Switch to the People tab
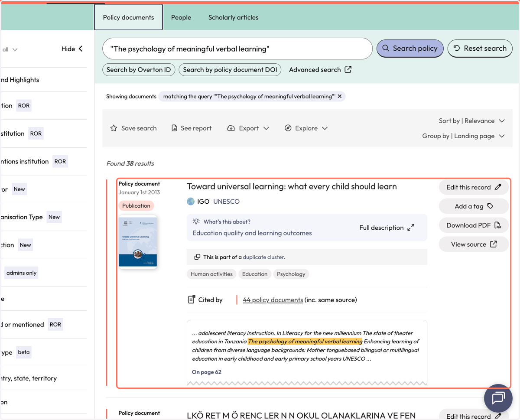The height and width of the screenshot is (420, 520). (x=181, y=17)
